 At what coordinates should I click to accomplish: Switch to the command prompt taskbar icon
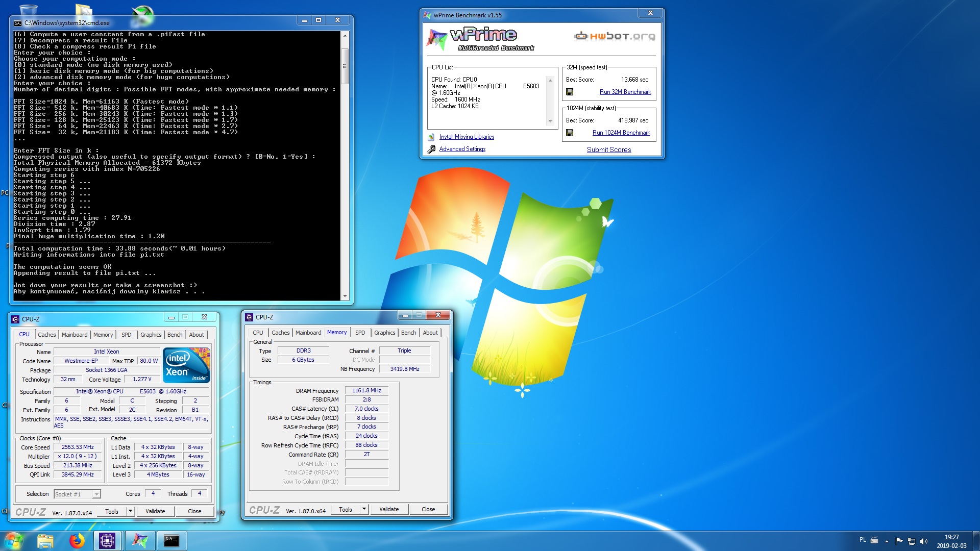(171, 541)
